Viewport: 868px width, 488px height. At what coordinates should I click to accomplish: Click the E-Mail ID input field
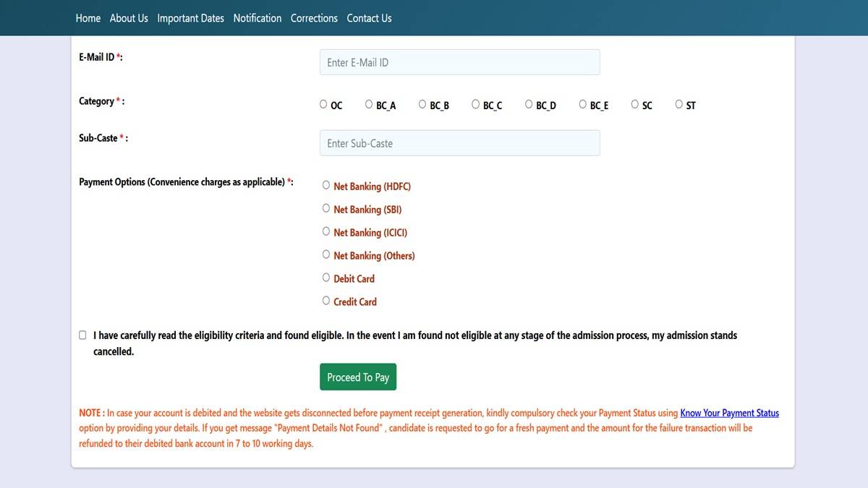pos(459,62)
